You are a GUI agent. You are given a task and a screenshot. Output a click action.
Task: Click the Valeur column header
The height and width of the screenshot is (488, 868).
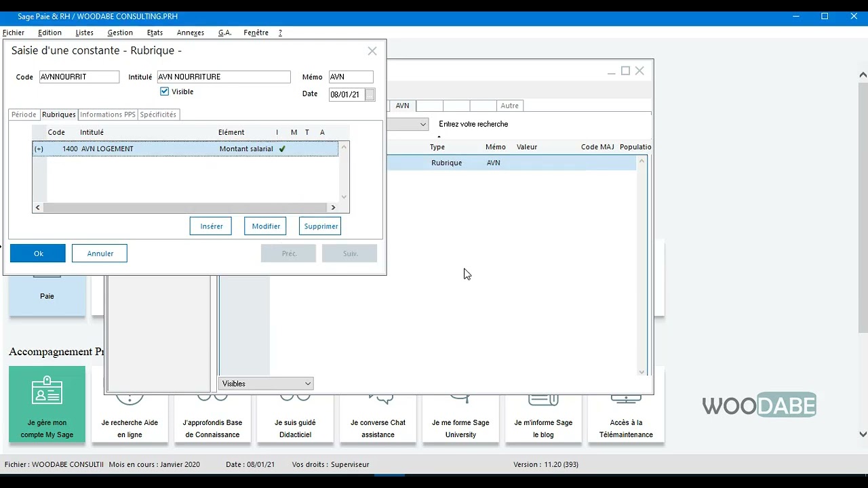point(527,147)
